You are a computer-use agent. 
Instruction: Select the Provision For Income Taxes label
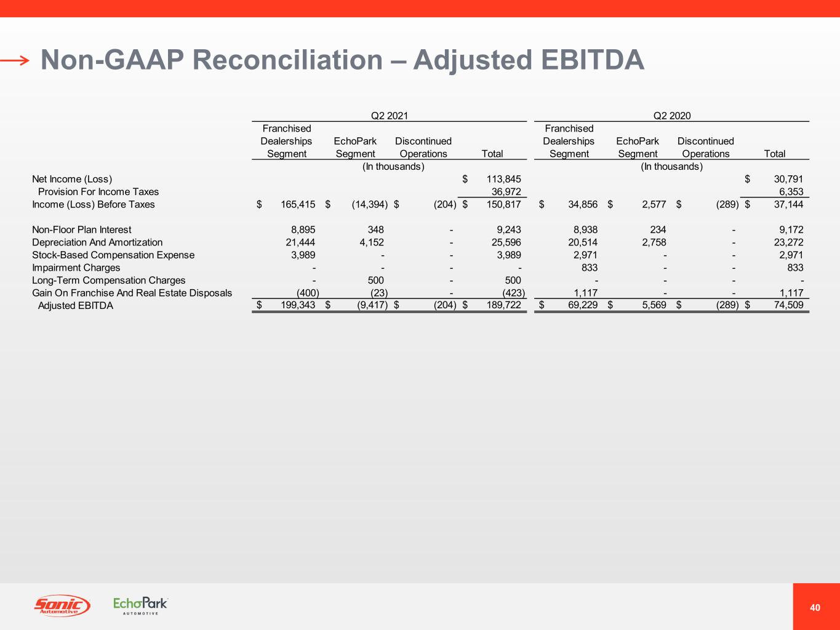[98, 192]
